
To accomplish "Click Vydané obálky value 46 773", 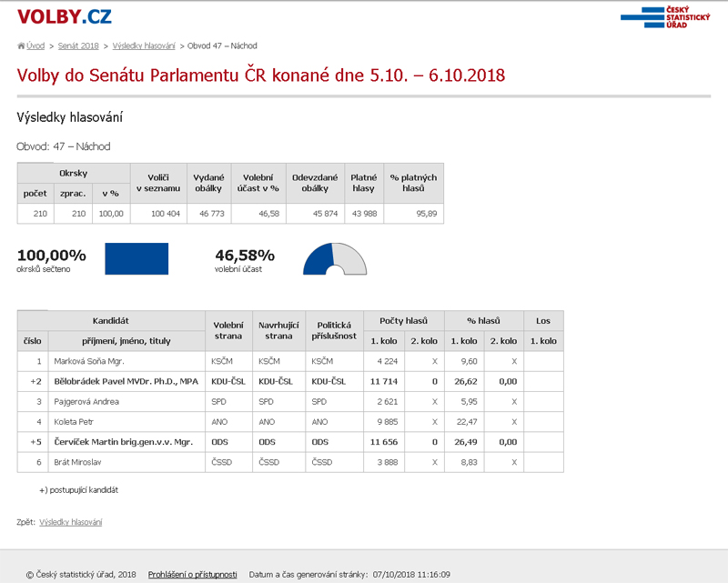I will click(x=212, y=214).
